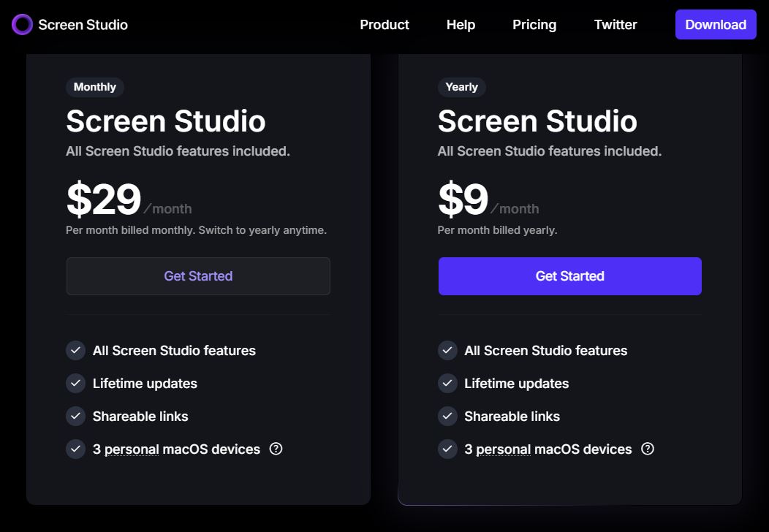Screen dimensions: 769x532
Task: Click the checkmark beside "All Screen Studio features" on Yearly card
Action: tap(447, 350)
